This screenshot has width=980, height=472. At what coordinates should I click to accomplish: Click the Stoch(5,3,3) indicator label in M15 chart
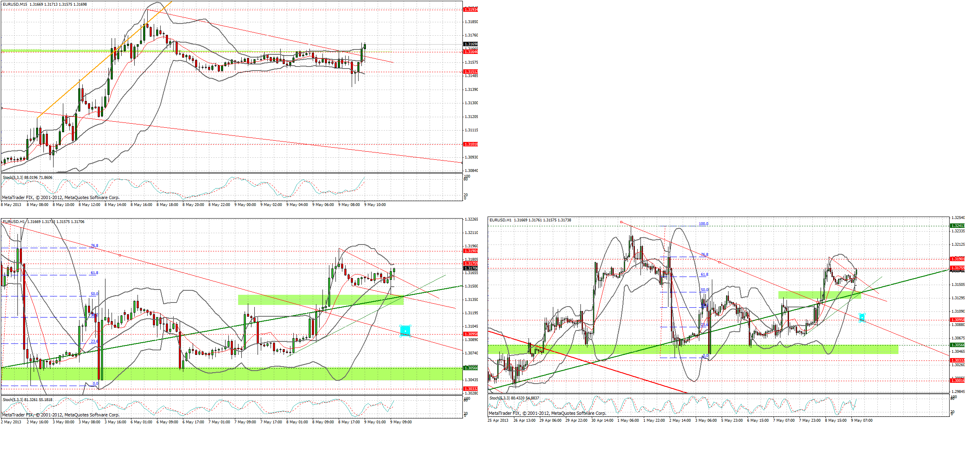pyautogui.click(x=13, y=177)
